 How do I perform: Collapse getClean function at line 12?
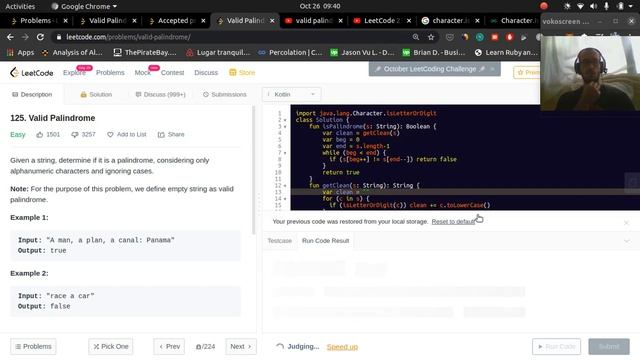pos(285,186)
